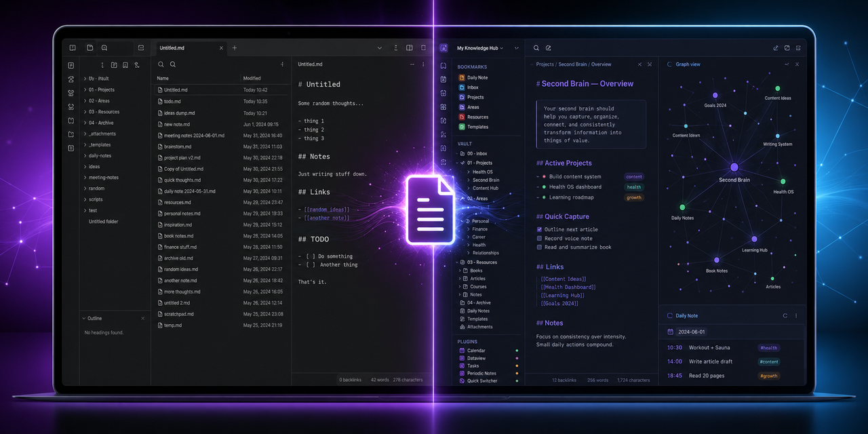Screen dimensions: 868x434
Task: Click 12 backlinks in status bar
Action: coord(564,380)
